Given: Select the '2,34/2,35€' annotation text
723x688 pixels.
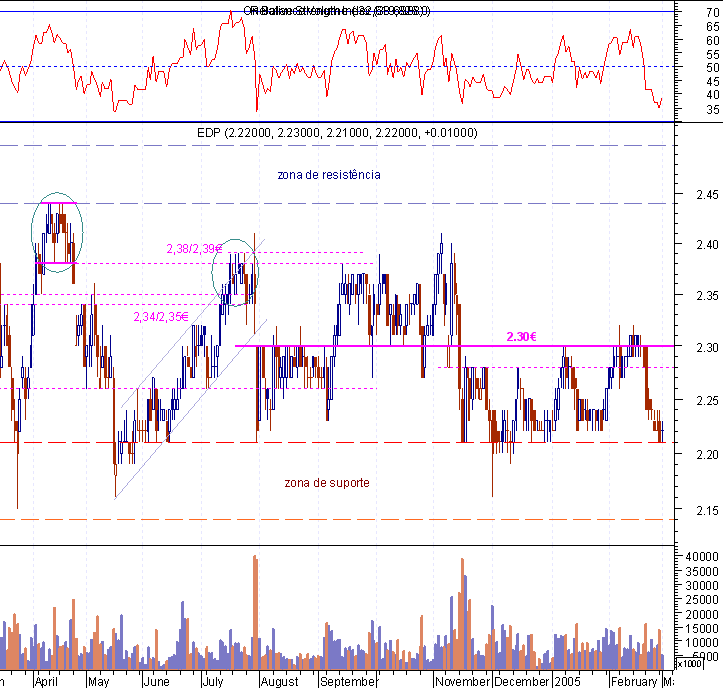Looking at the screenshot, I should (161, 317).
